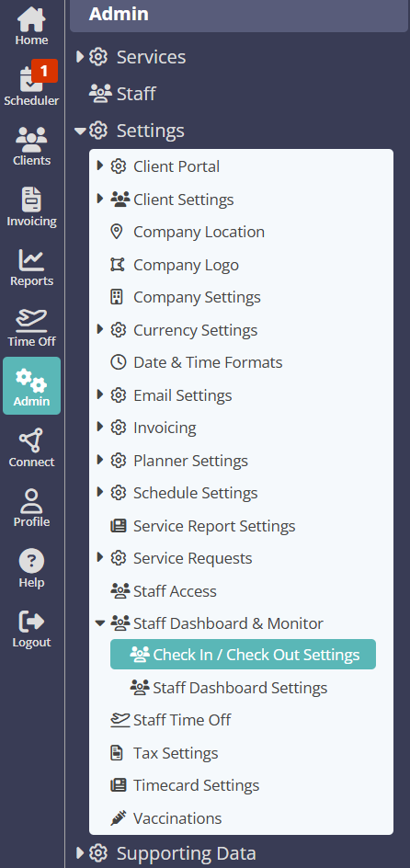Screen dimensions: 410x868
Task: Click the Staff Dashboard & Monitor label
Action: click(x=228, y=623)
